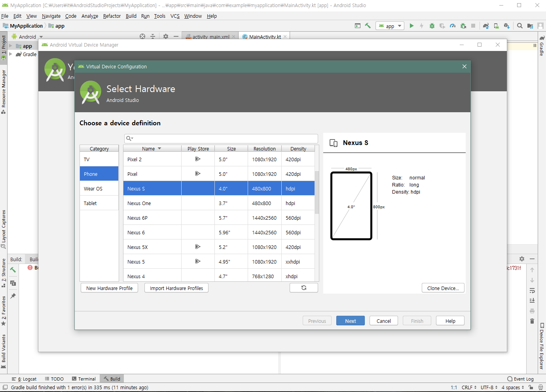Open the device search options dropdown
This screenshot has width=546, height=392.
click(x=130, y=138)
